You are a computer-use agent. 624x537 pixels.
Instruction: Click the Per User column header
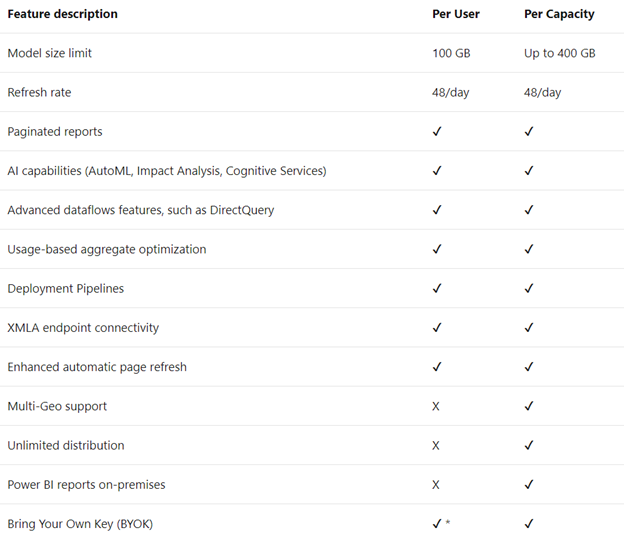tap(456, 14)
